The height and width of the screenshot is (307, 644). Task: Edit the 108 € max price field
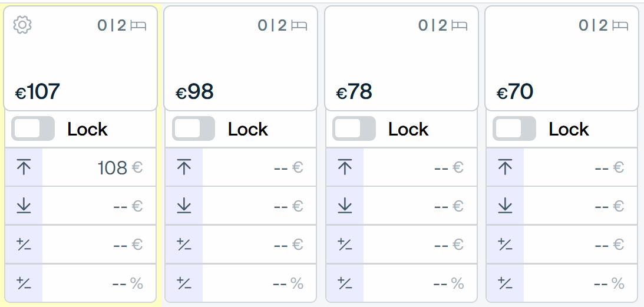[x=99, y=167]
